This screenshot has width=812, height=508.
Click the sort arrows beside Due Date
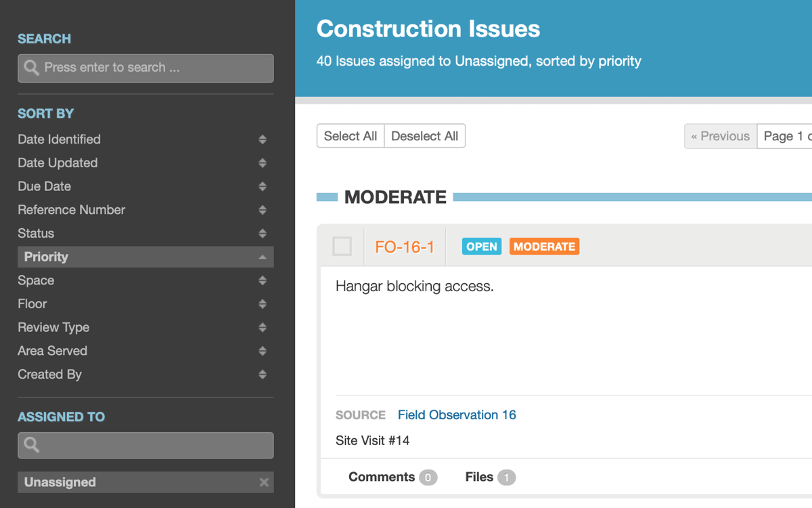(263, 186)
